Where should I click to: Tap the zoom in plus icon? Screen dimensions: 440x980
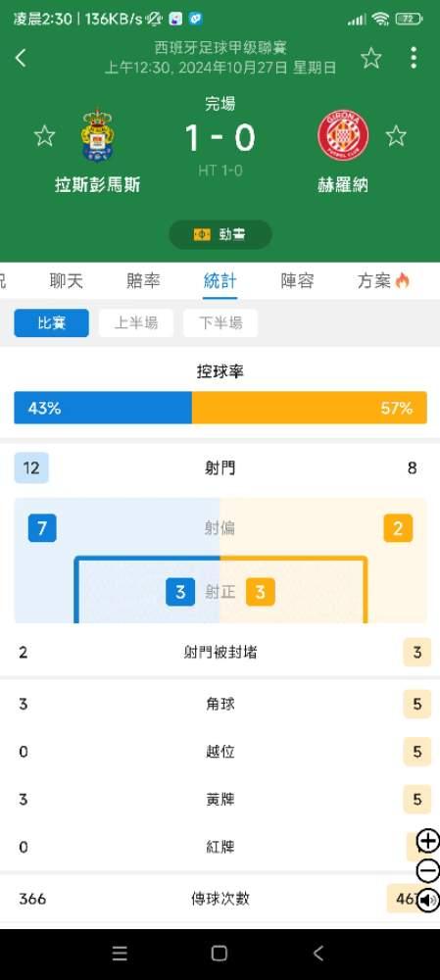(428, 841)
